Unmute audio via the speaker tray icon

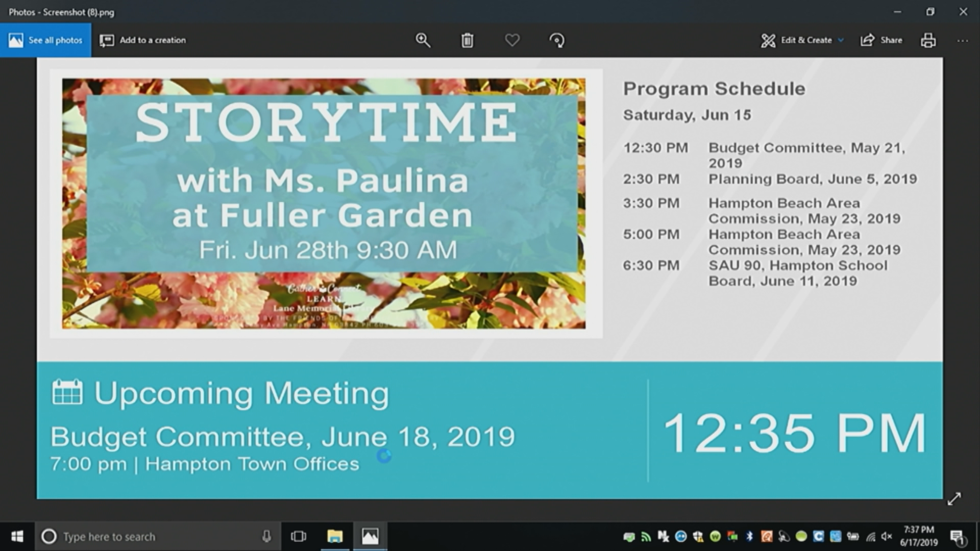(886, 537)
